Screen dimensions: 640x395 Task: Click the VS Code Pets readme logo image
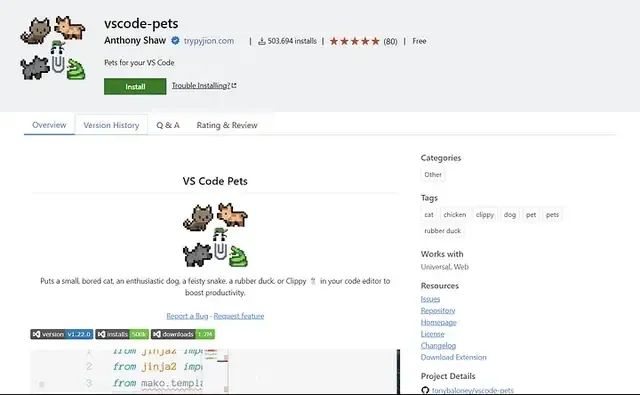215,235
